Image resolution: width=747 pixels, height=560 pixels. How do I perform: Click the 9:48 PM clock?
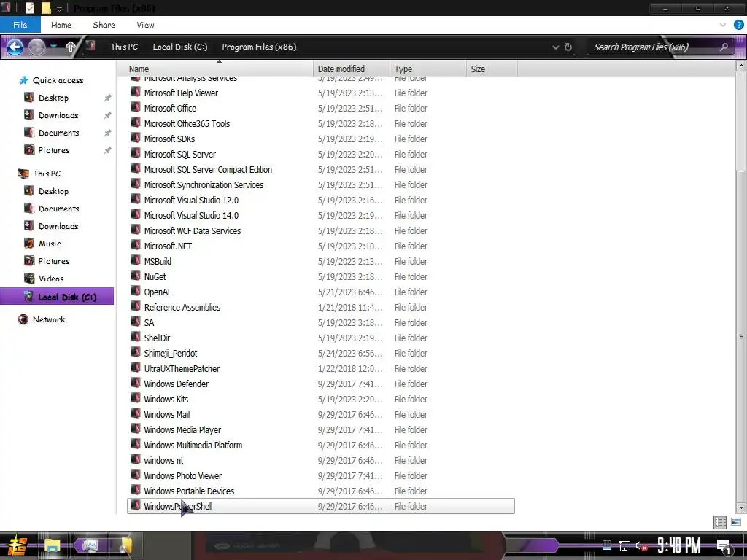[679, 545]
